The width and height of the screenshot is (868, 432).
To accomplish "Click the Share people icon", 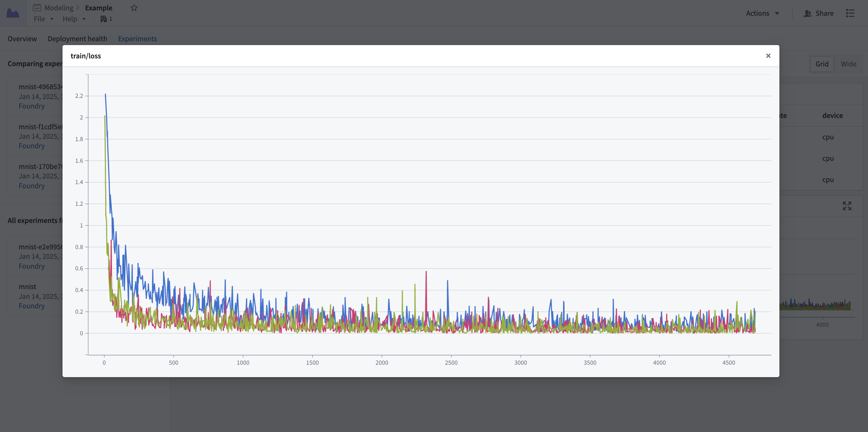I will pyautogui.click(x=807, y=13).
